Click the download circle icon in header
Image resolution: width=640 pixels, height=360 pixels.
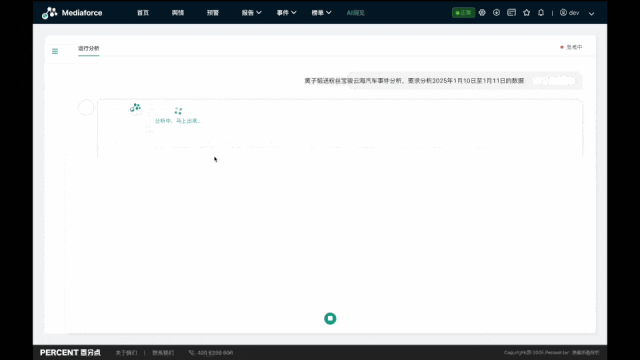coord(496,13)
